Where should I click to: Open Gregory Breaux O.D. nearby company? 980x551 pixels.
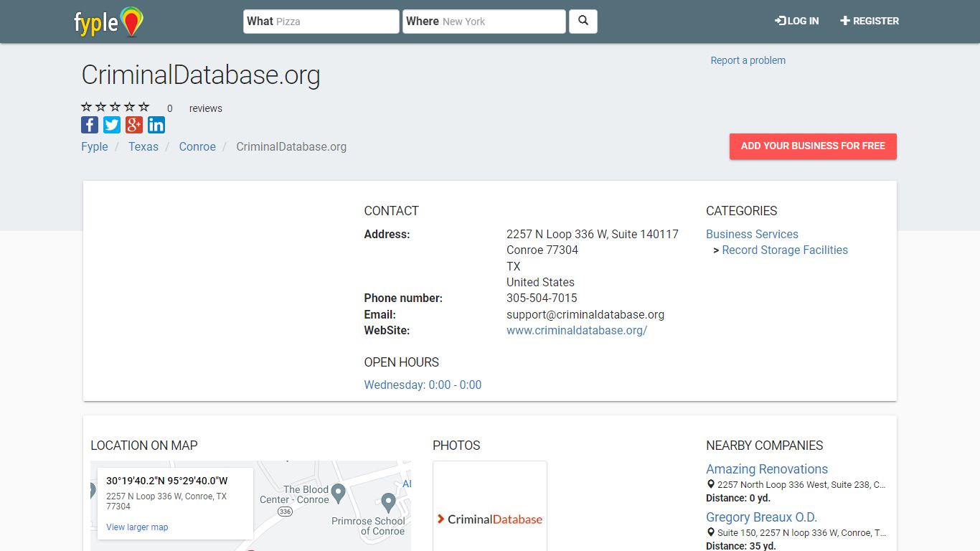click(762, 517)
